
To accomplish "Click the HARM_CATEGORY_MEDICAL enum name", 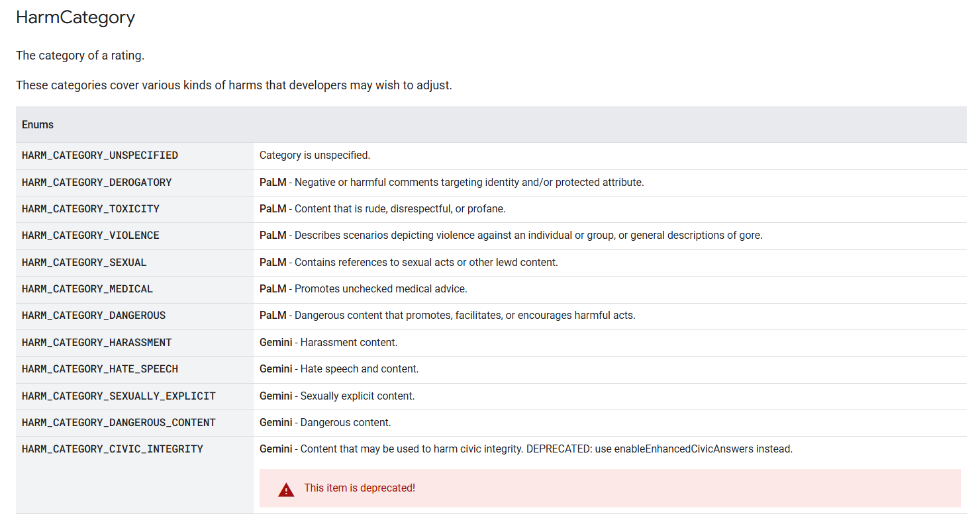I will coord(87,289).
